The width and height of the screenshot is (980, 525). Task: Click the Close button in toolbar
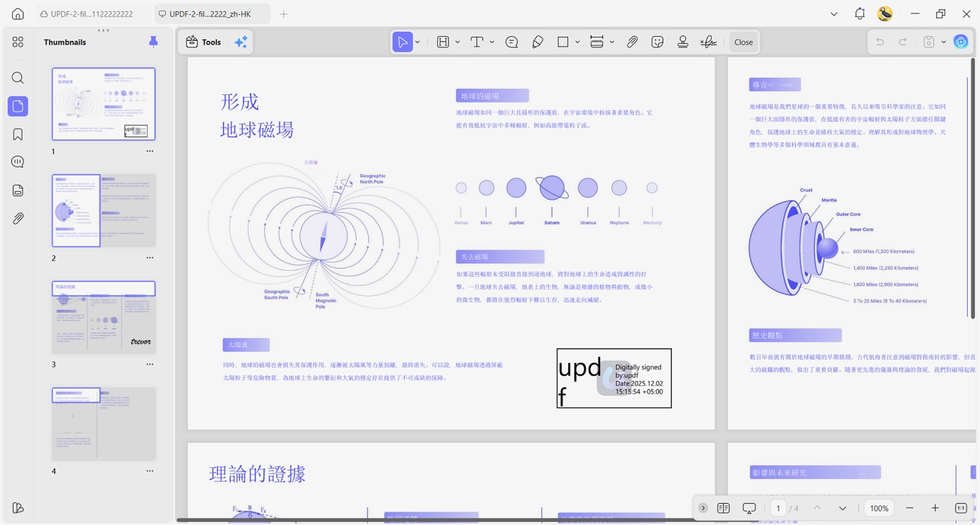point(743,42)
